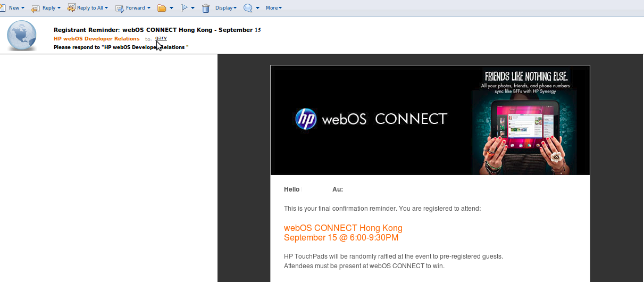Open the chat bubble dropdown arrow
This screenshot has width=644, height=282.
click(x=257, y=8)
